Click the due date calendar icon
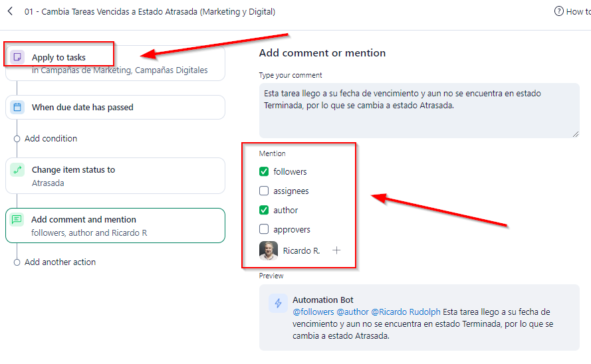This screenshot has width=591, height=364. pyautogui.click(x=17, y=107)
